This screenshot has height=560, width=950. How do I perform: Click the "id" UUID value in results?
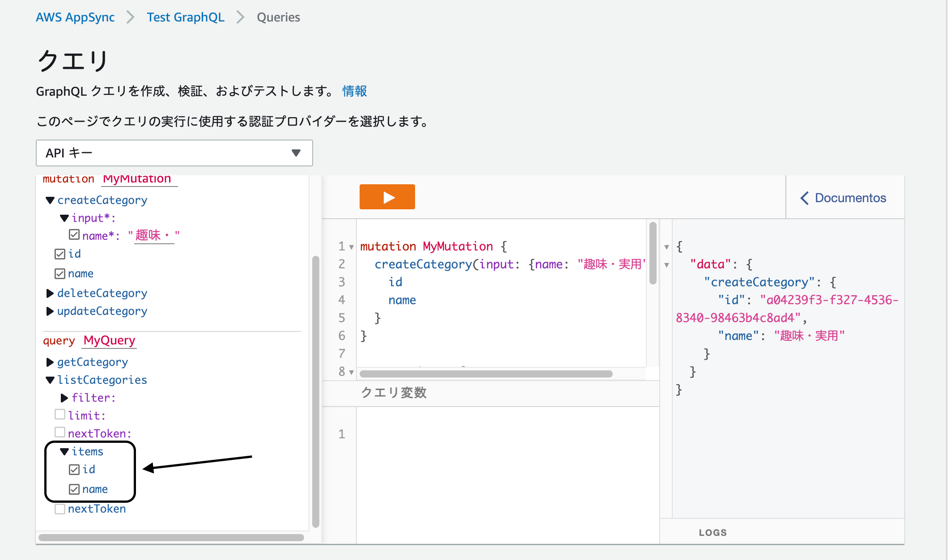pyautogui.click(x=787, y=309)
